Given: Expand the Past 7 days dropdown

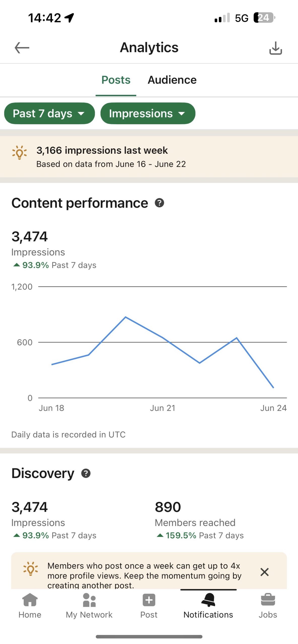Looking at the screenshot, I should point(49,113).
